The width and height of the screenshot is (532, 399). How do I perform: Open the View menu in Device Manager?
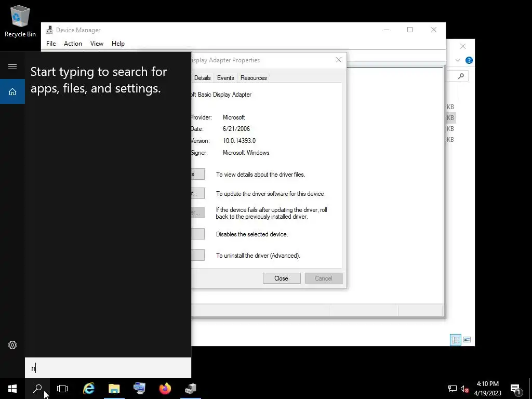coord(97,44)
